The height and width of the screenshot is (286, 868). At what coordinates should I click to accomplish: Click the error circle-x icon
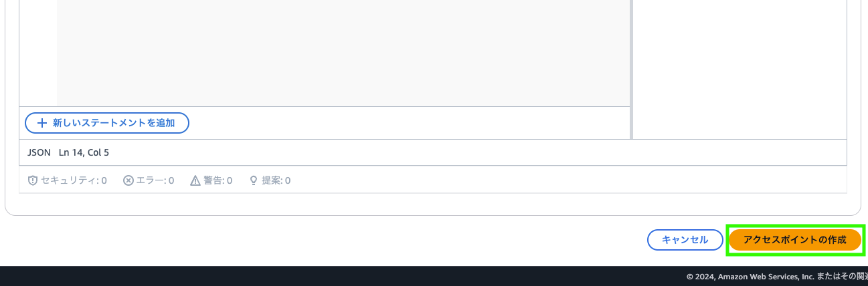pos(128,180)
